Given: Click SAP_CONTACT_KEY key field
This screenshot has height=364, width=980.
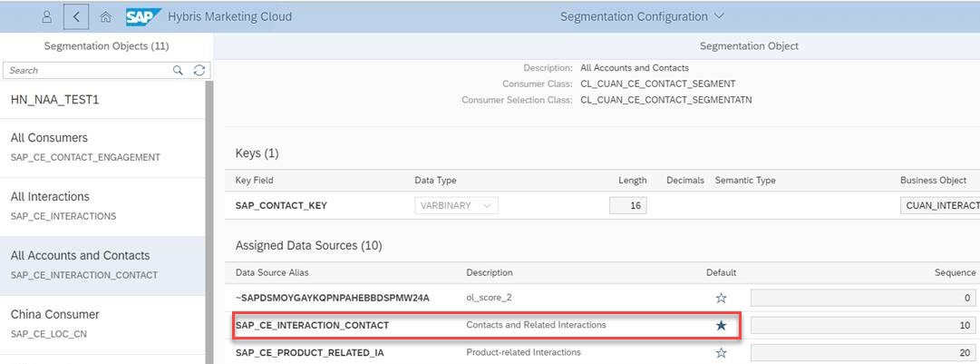Looking at the screenshot, I should coord(281,206).
